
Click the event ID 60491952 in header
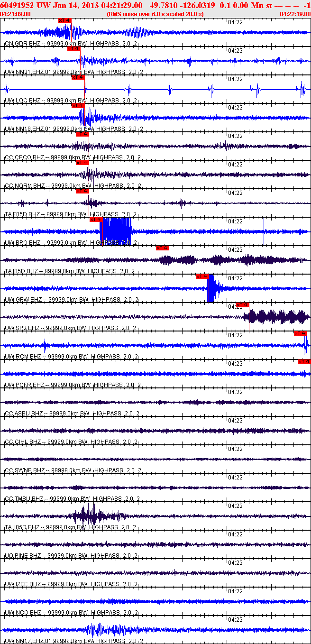pyautogui.click(x=17, y=5)
